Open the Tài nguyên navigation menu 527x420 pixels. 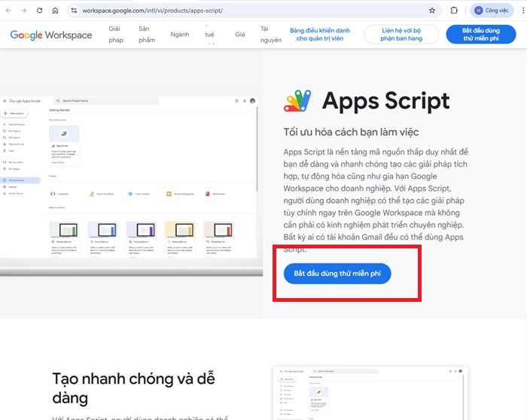[x=270, y=34]
